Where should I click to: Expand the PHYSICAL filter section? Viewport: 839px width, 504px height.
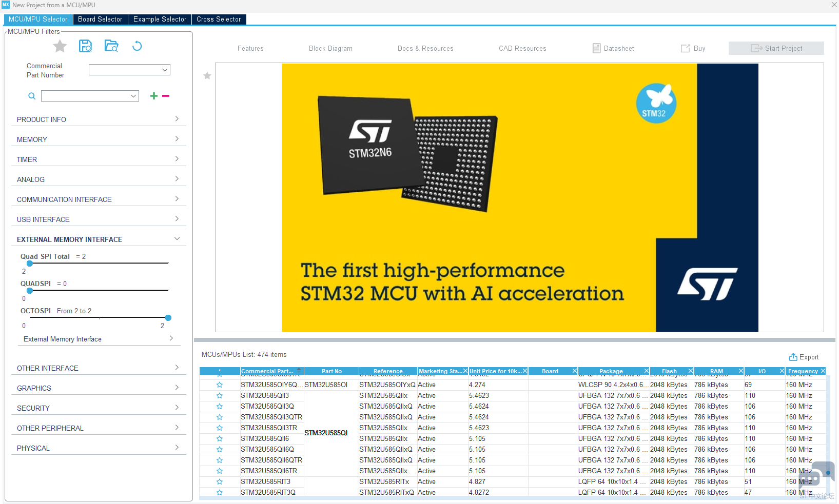pos(99,448)
